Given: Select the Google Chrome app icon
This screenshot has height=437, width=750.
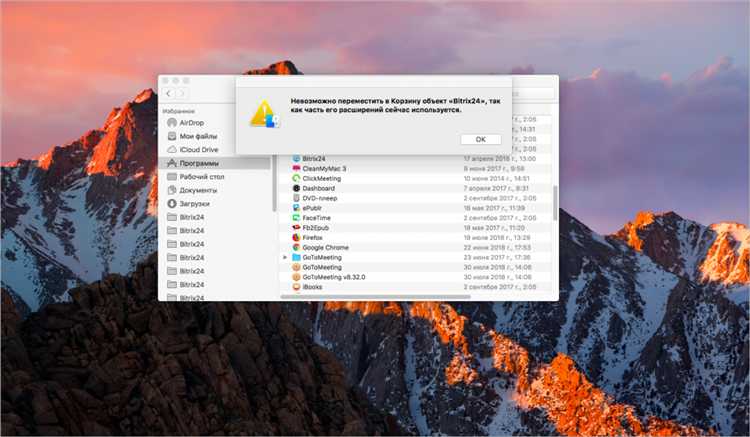Looking at the screenshot, I should pyautogui.click(x=296, y=247).
